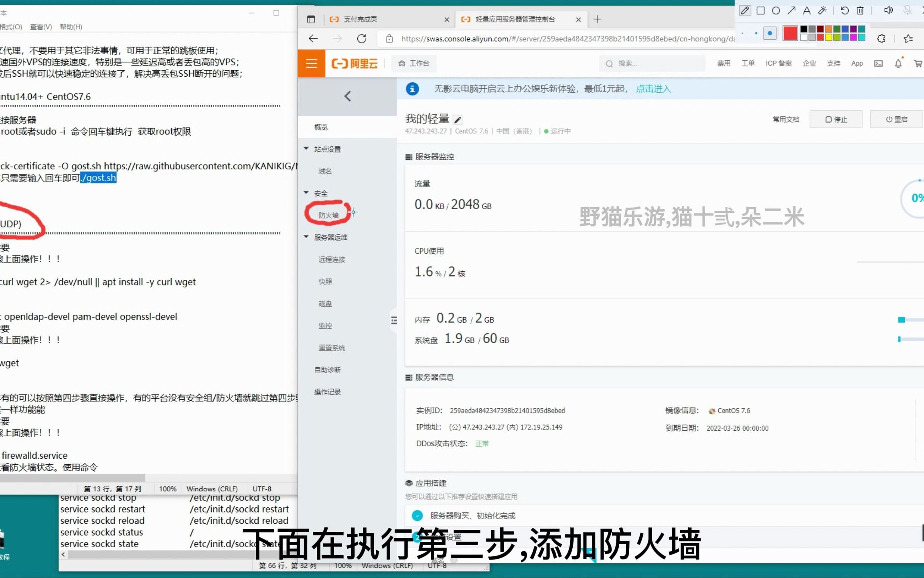View site info via address bar lock
This screenshot has width=924, height=578.
click(x=389, y=39)
